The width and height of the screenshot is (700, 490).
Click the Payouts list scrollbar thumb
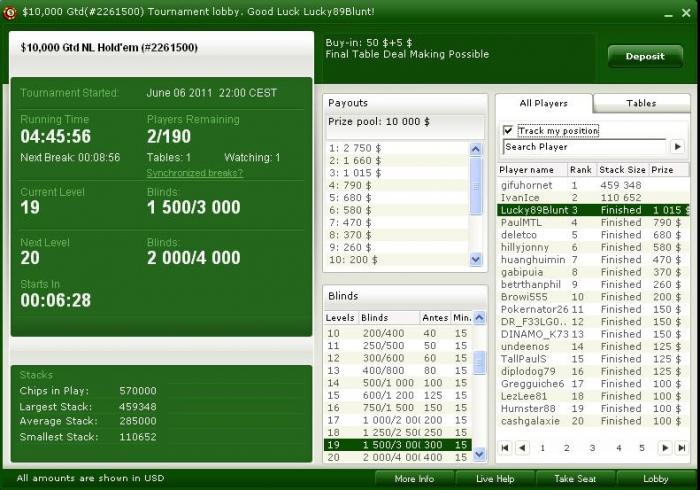(476, 185)
